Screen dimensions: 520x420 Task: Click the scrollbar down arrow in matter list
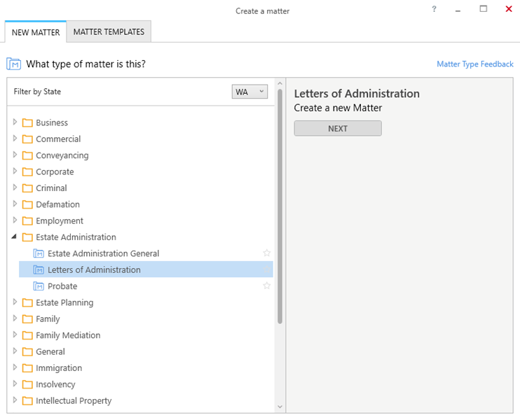(280, 407)
